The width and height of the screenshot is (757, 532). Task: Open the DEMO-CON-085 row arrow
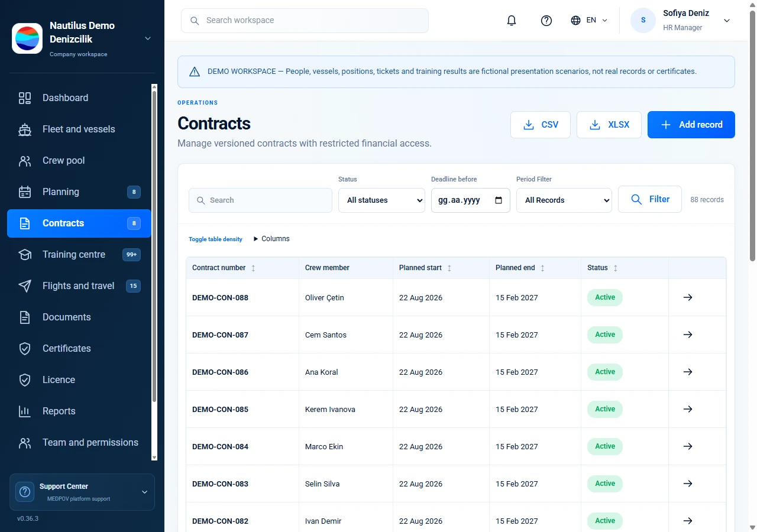(x=688, y=409)
